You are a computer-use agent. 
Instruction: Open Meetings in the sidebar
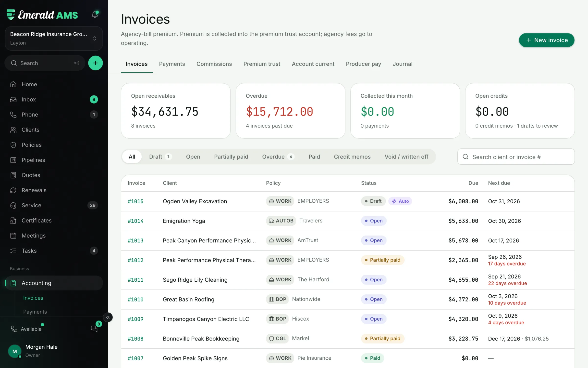[54, 236]
